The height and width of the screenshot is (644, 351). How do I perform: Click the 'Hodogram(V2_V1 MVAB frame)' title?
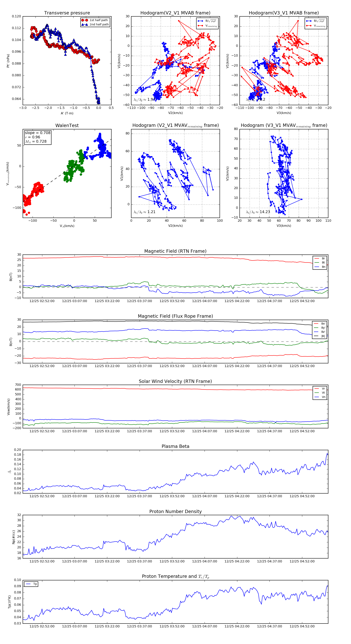[x=175, y=13]
